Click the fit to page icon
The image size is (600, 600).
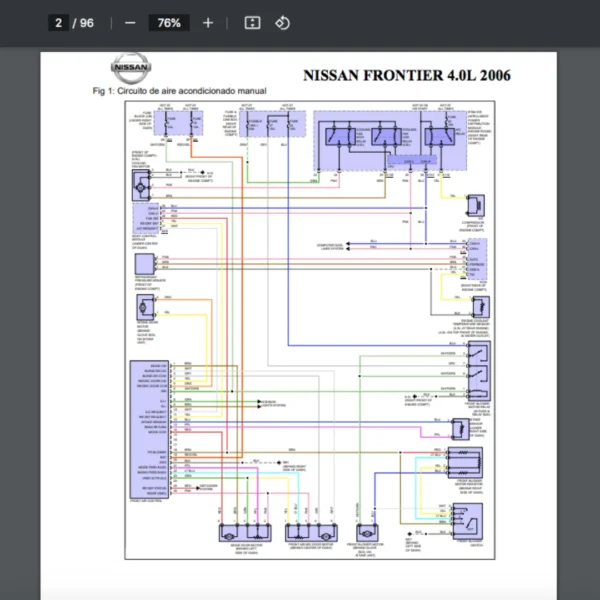(x=252, y=22)
